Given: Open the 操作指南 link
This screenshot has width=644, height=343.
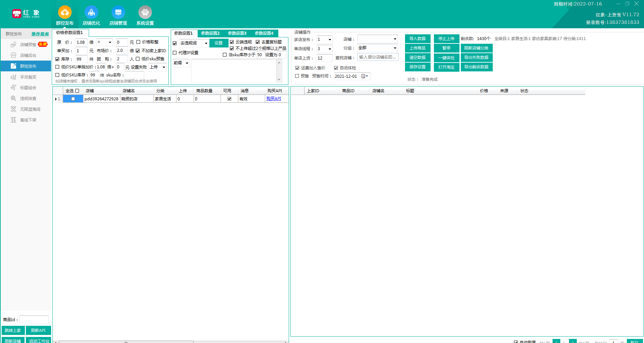Looking at the screenshot, I should 40,34.
